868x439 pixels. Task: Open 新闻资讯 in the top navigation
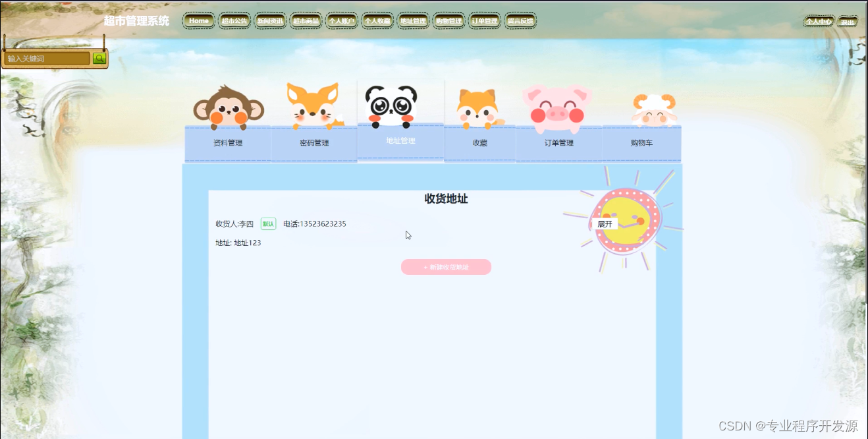click(x=270, y=21)
